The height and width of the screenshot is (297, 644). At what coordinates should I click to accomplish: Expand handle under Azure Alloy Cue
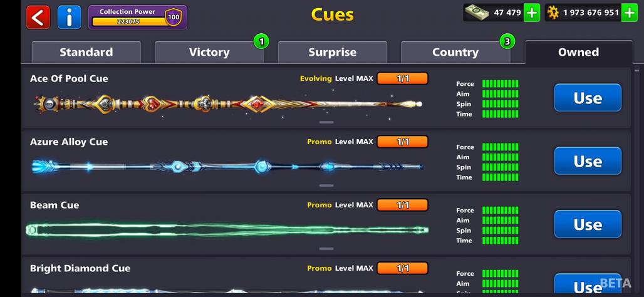tap(326, 185)
